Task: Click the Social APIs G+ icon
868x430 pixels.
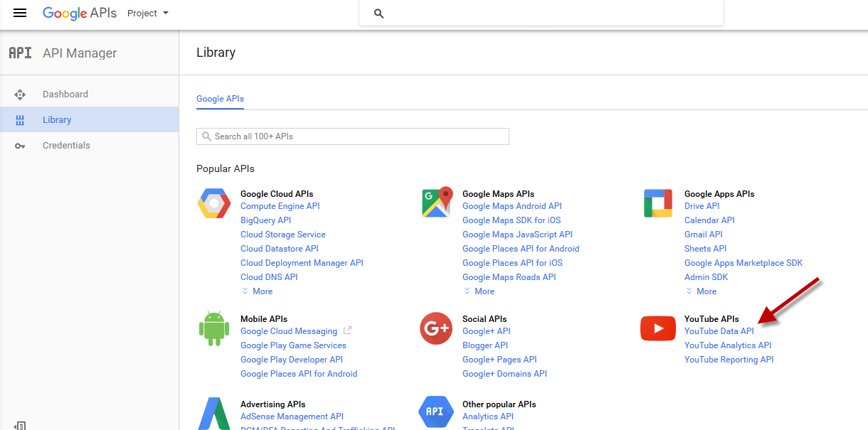Action: [x=435, y=328]
